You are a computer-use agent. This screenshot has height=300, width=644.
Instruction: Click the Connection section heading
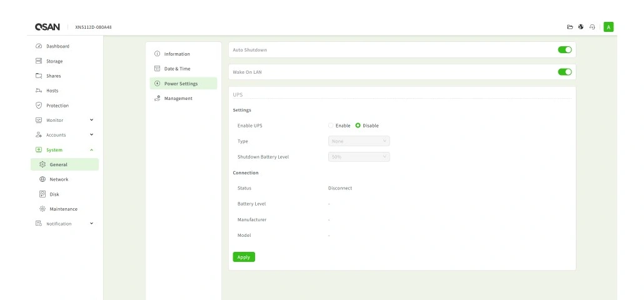[246, 172]
